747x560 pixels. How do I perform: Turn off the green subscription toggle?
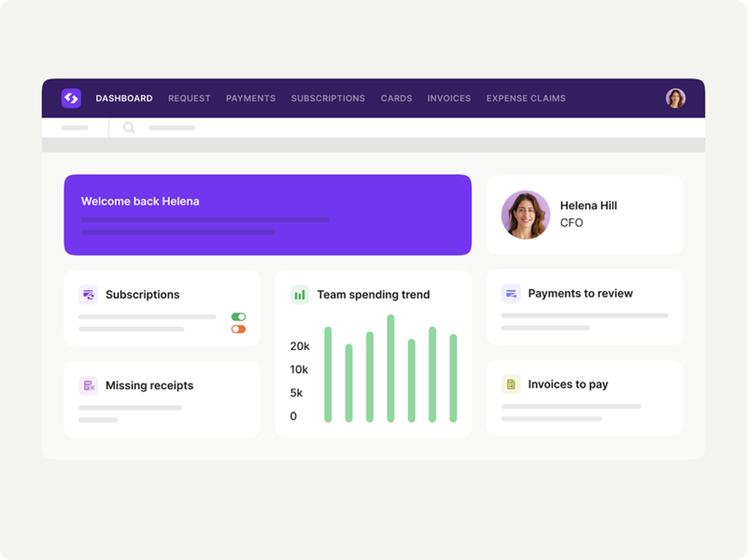tap(238, 317)
